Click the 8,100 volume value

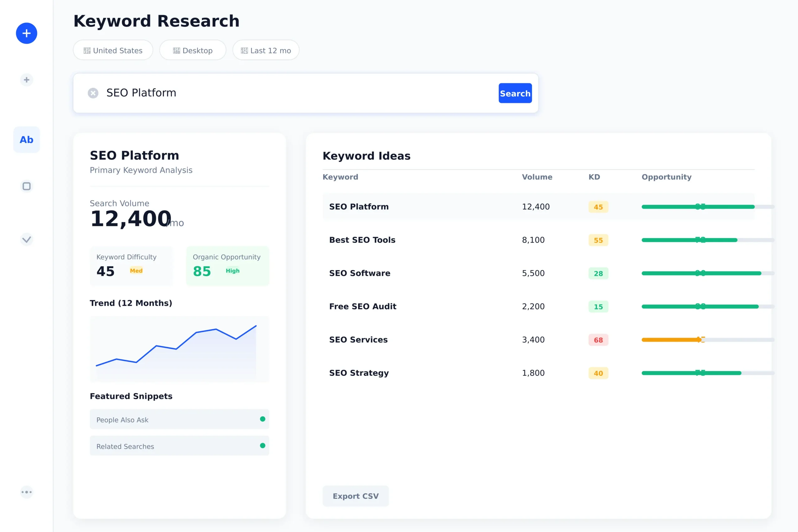click(533, 240)
